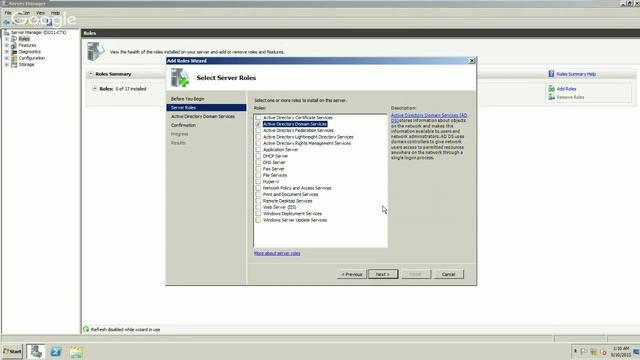
Task: Open the Action Center flag tray icon
Action: [x=584, y=351]
